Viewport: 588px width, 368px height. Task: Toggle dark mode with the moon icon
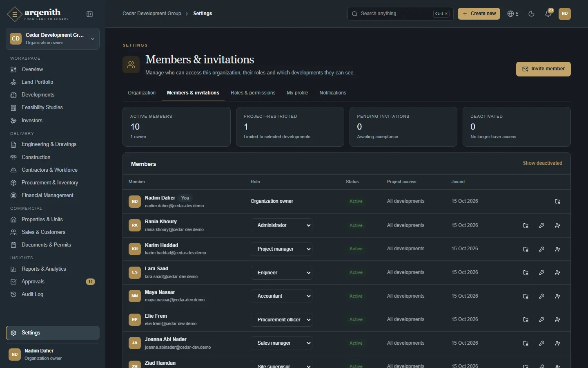point(531,13)
